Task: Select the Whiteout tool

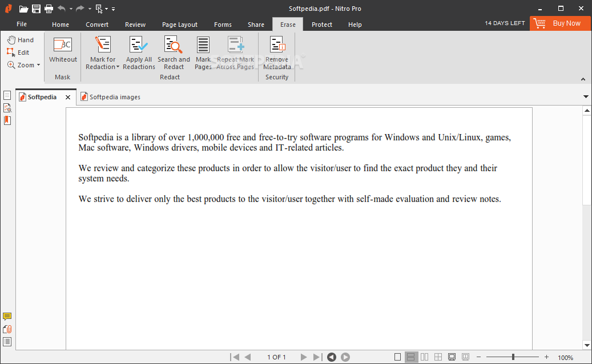Action: tap(63, 50)
